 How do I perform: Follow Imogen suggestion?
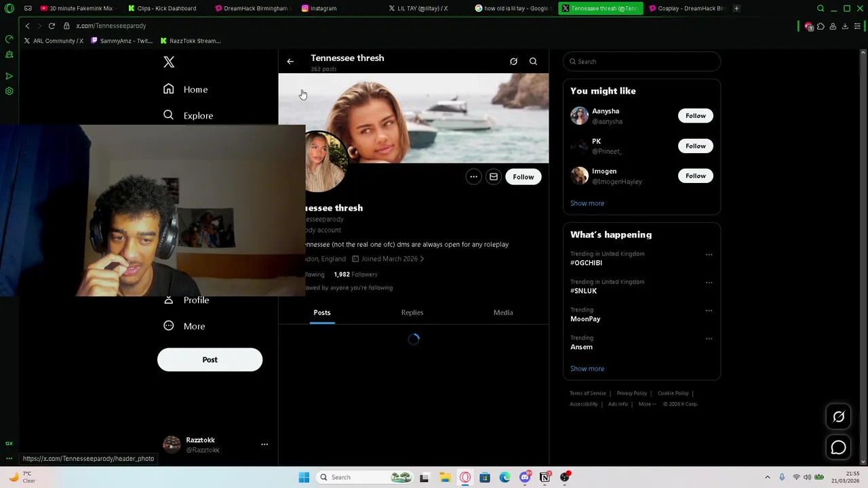pos(695,176)
